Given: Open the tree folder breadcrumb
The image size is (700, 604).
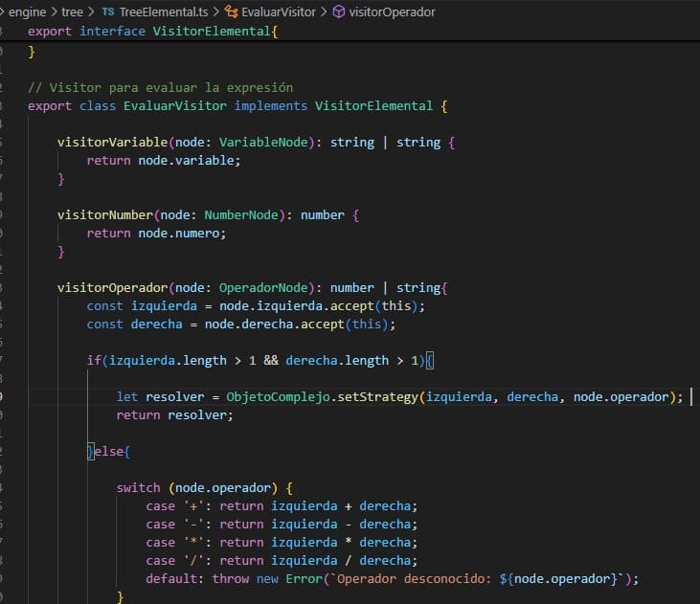Looking at the screenshot, I should tap(72, 12).
